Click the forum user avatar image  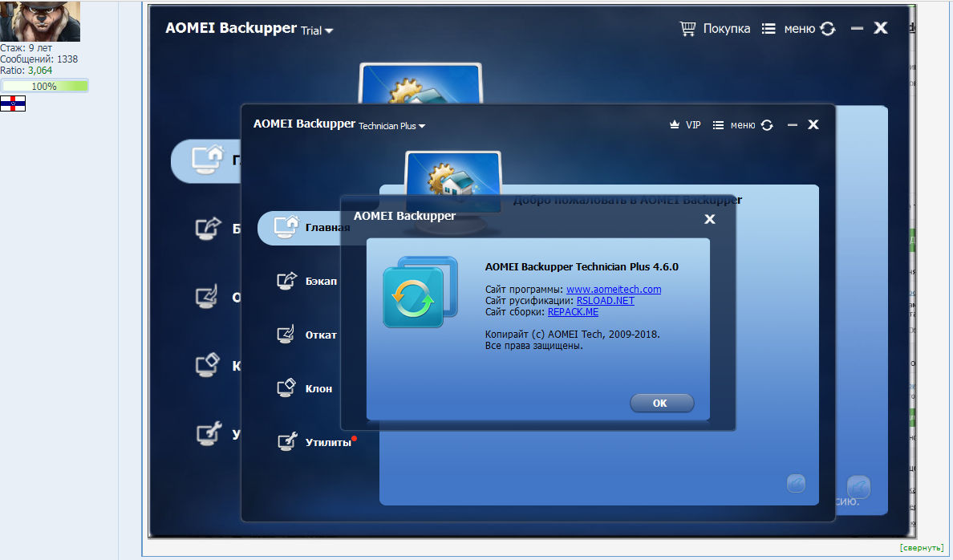(40, 21)
